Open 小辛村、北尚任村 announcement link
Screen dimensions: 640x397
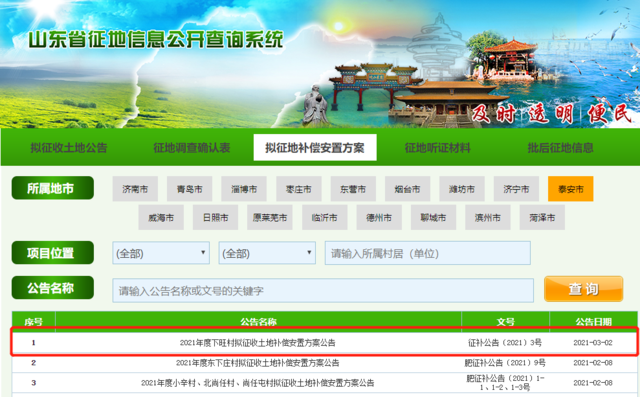(258, 383)
